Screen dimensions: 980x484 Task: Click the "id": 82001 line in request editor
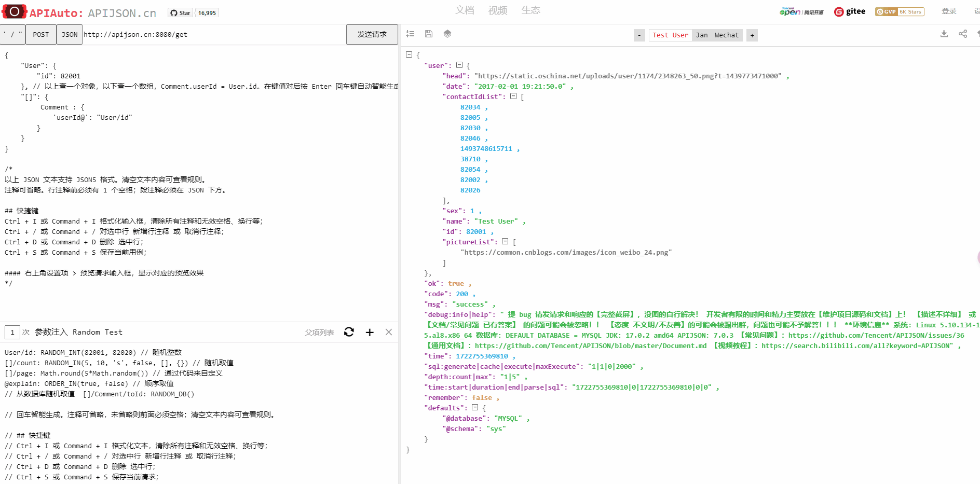(59, 76)
